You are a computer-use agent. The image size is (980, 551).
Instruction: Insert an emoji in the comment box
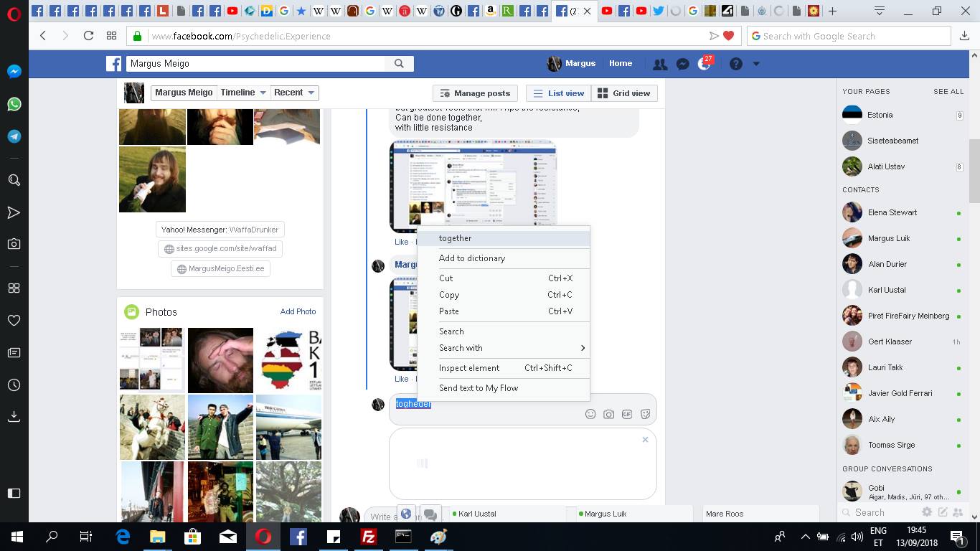tap(590, 414)
